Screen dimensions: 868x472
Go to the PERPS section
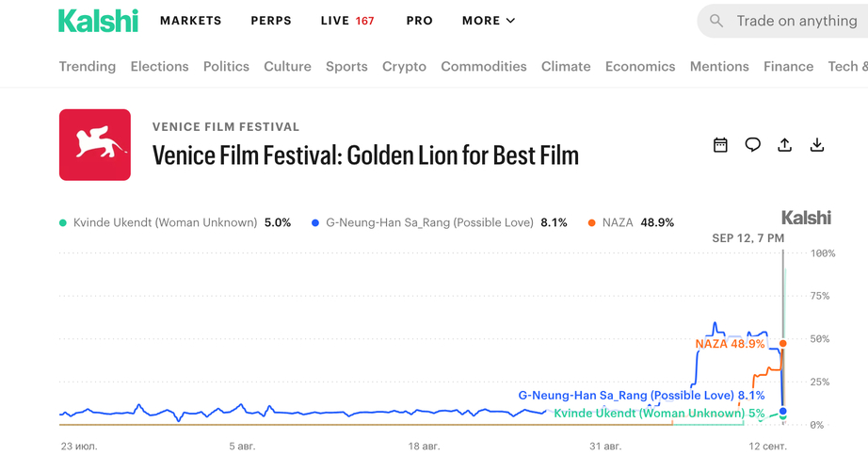[x=271, y=21]
